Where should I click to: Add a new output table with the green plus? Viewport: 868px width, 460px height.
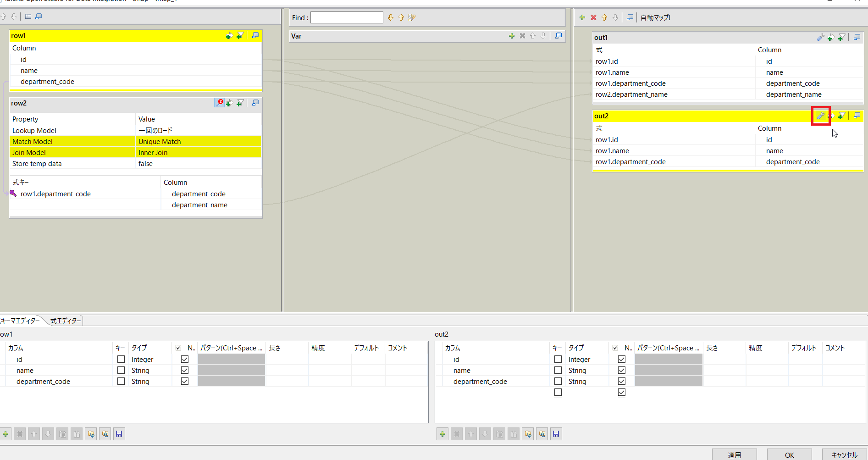pos(582,17)
